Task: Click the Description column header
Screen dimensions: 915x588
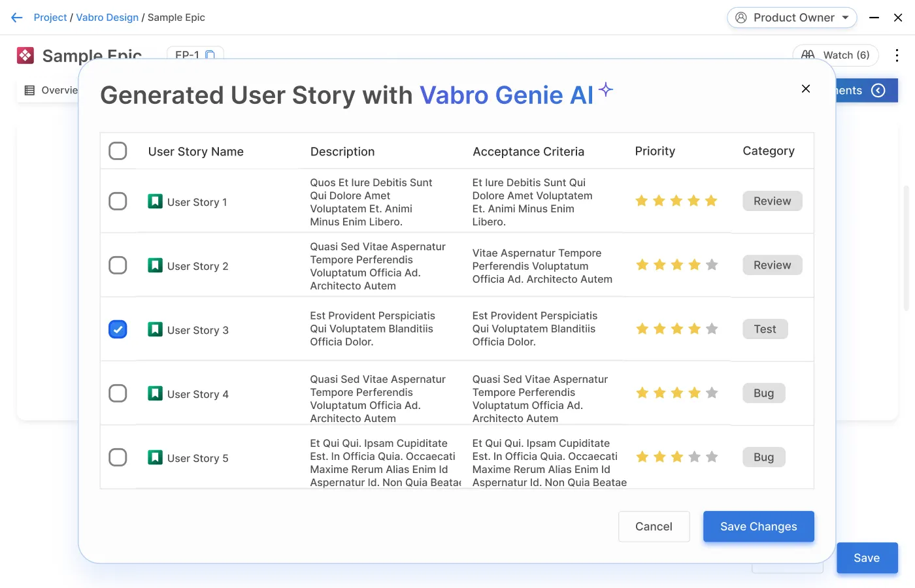Action: [342, 152]
